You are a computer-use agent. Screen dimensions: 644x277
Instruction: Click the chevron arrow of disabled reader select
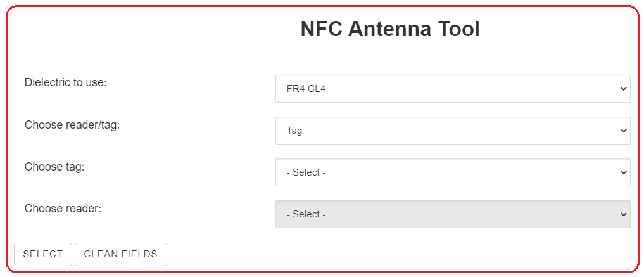[x=622, y=214]
